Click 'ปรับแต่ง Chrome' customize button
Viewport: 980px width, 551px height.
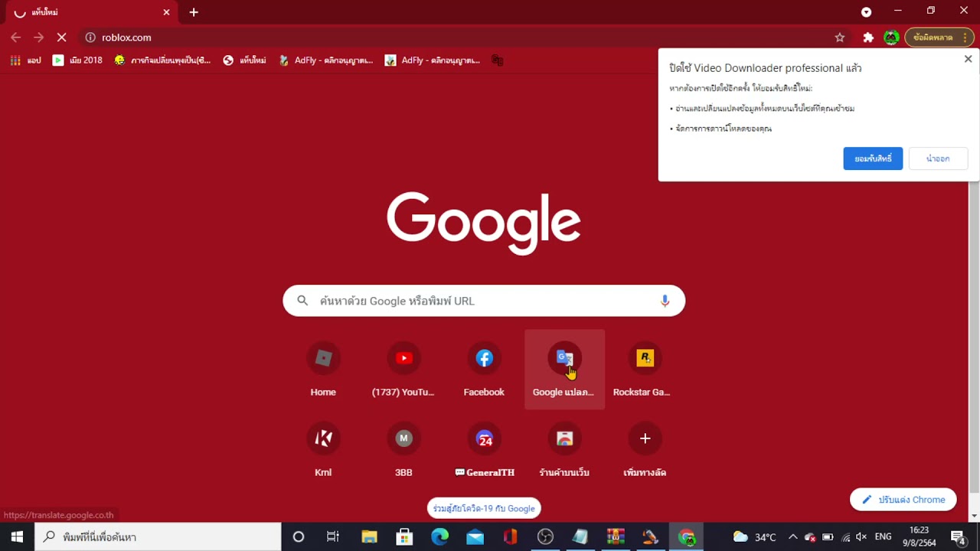[x=903, y=500]
